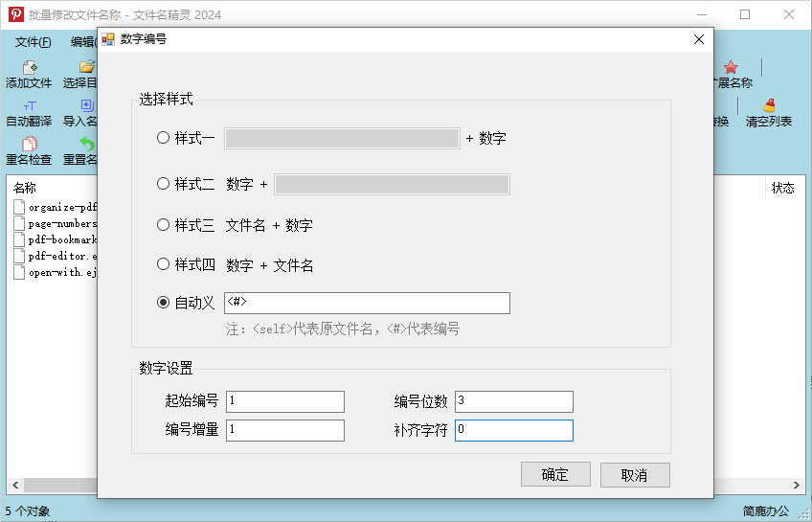Click the 扩展名称 star icon
The height and width of the screenshot is (522, 812).
tap(731, 67)
